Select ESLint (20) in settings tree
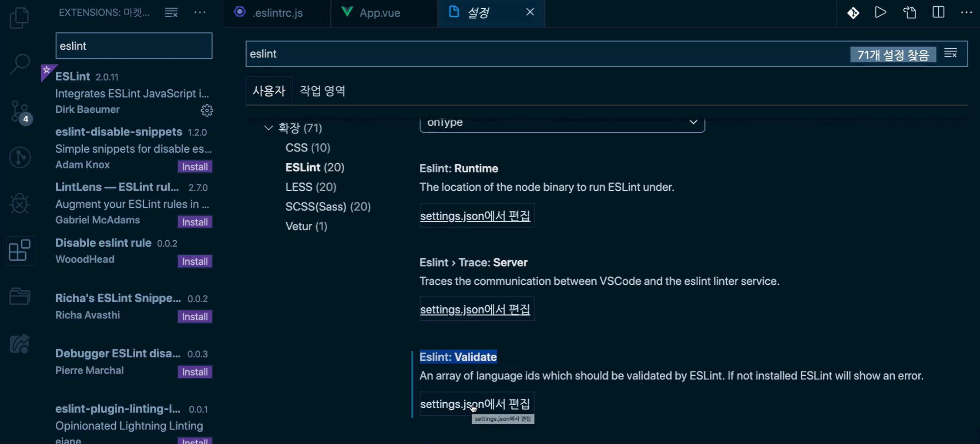Image resolution: width=980 pixels, height=444 pixels. (315, 167)
